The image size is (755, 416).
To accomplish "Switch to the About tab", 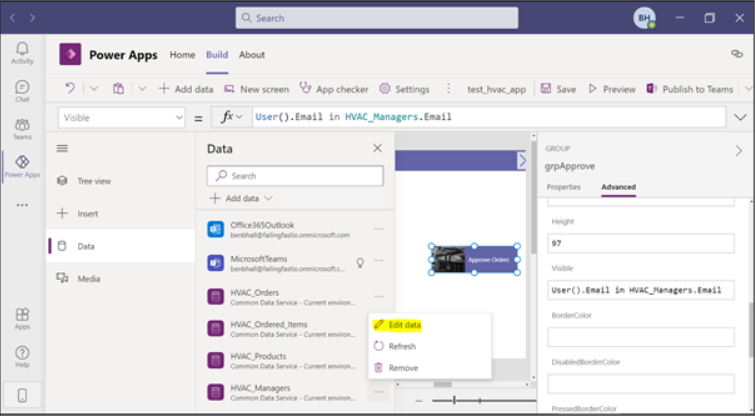I will pos(252,55).
